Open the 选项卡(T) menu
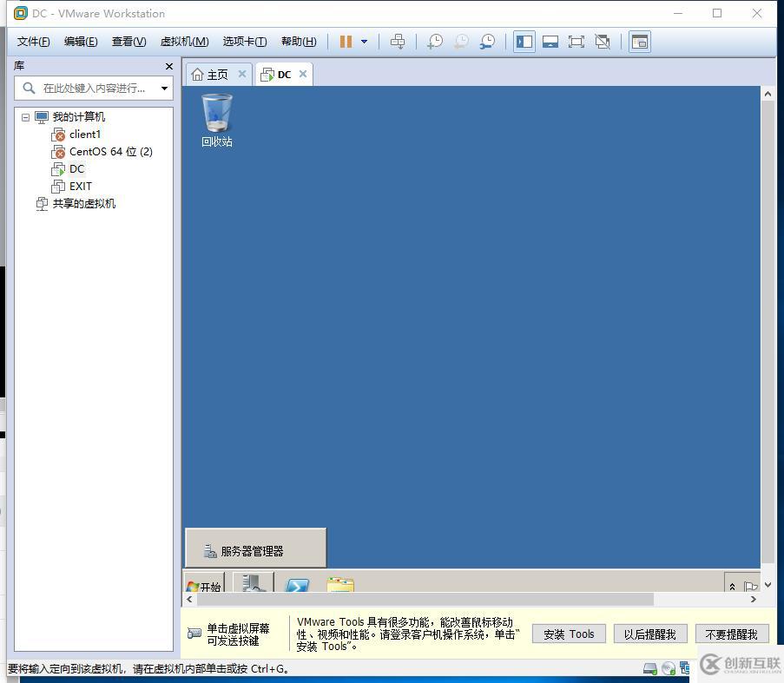784x683 pixels. click(245, 42)
